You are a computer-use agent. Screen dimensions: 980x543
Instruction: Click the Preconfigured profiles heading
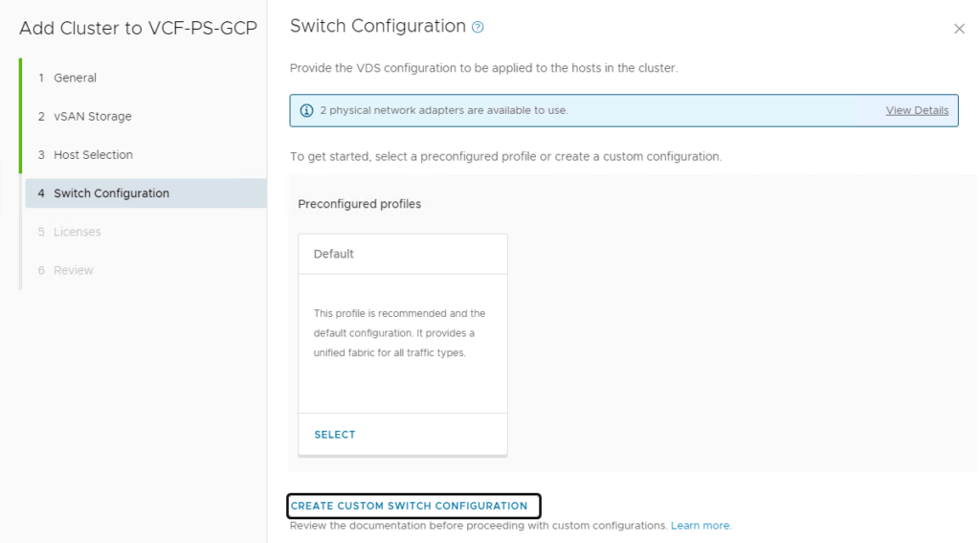(359, 204)
